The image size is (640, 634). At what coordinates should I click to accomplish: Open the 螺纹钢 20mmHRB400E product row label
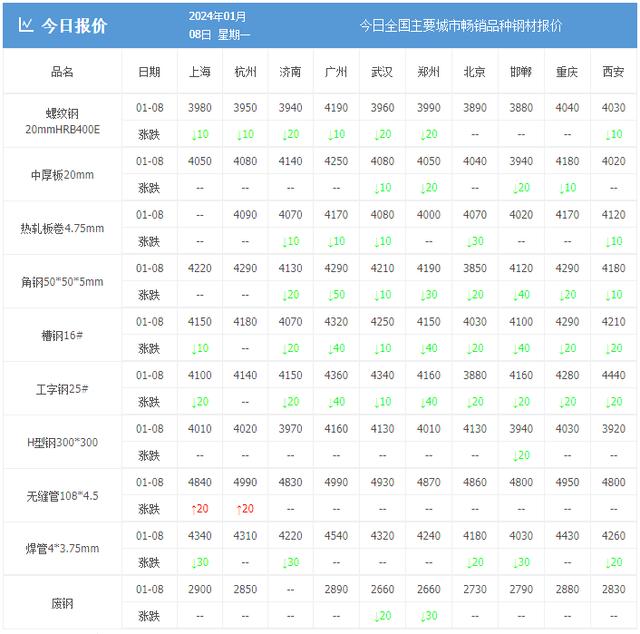tap(62, 120)
